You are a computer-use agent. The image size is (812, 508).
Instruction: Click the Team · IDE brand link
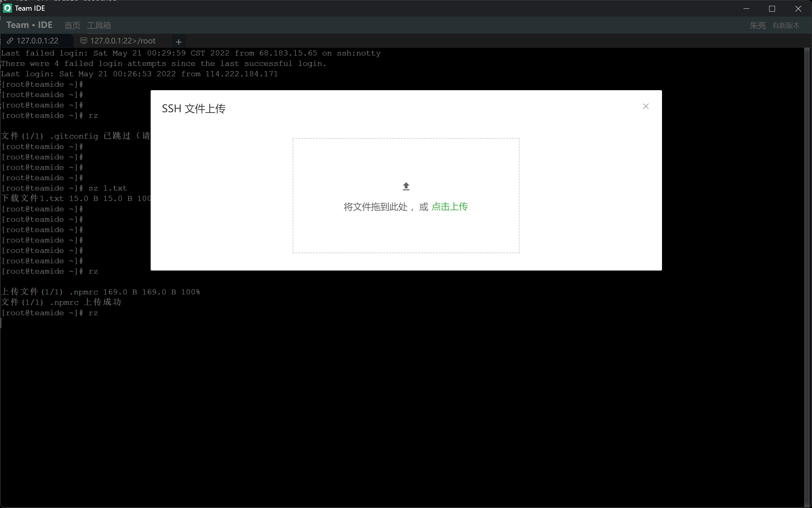click(x=29, y=25)
